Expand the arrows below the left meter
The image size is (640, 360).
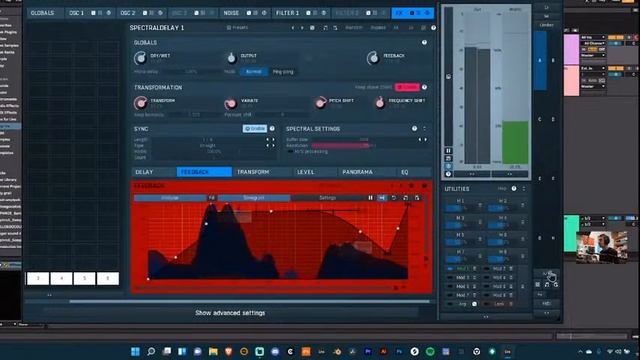pos(472,174)
